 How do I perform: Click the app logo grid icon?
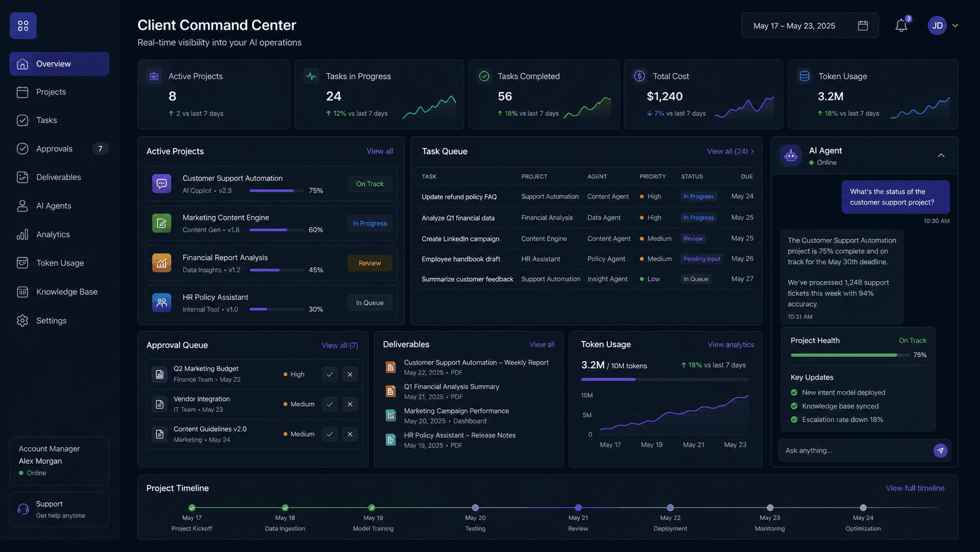(23, 26)
